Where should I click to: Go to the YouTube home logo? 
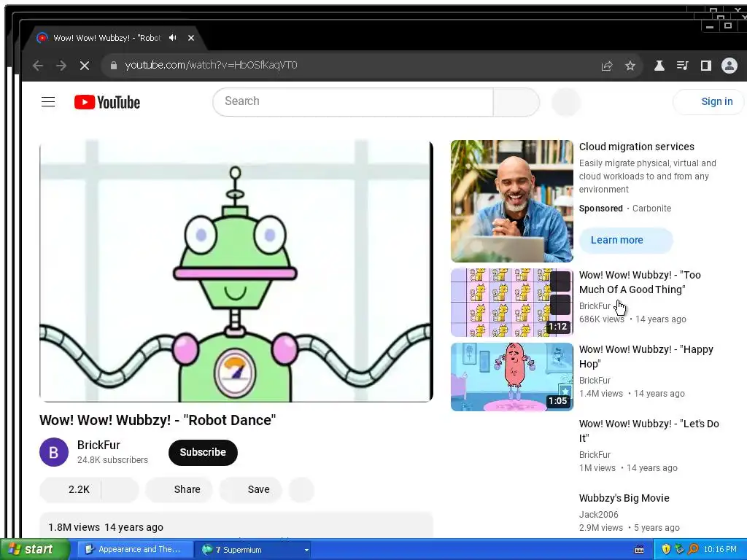coord(107,102)
